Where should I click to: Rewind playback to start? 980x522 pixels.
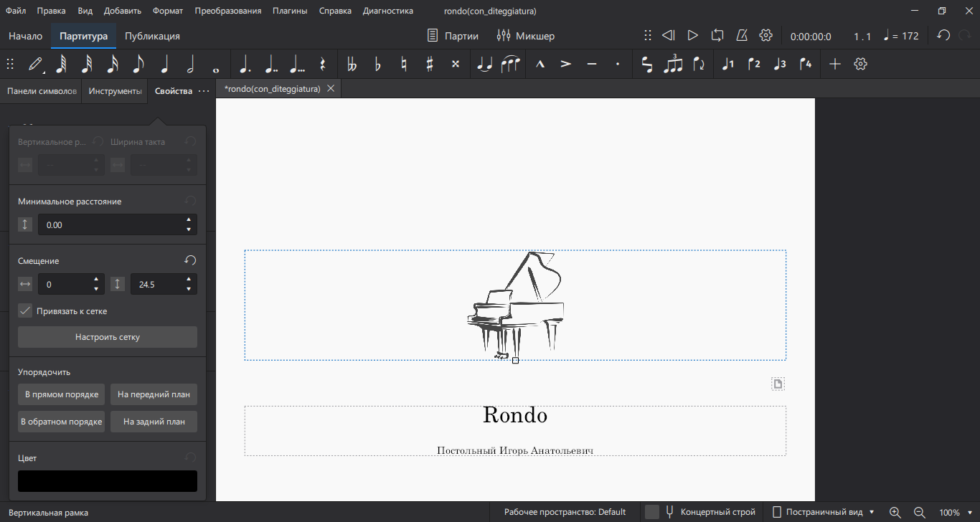pyautogui.click(x=668, y=35)
